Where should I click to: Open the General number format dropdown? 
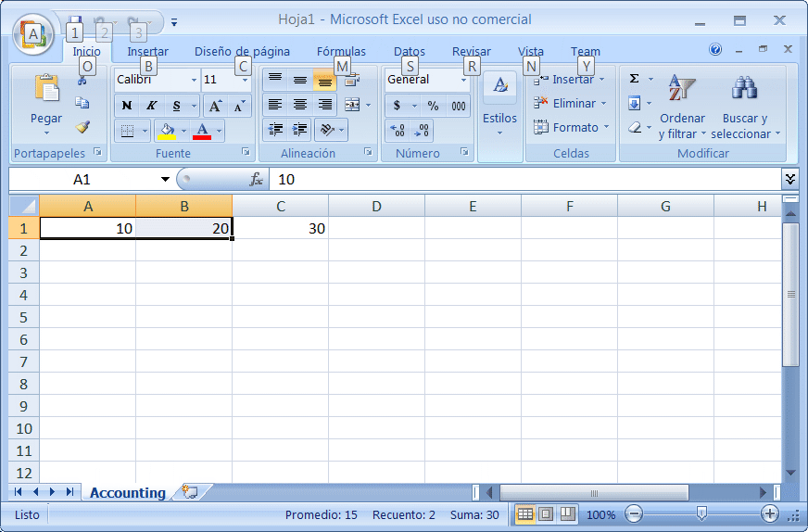coord(463,80)
